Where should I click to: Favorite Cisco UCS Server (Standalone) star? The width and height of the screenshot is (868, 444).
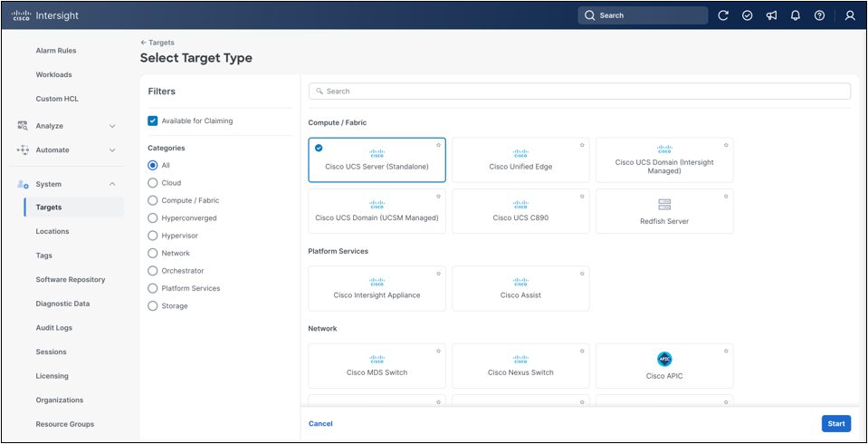pyautogui.click(x=438, y=145)
